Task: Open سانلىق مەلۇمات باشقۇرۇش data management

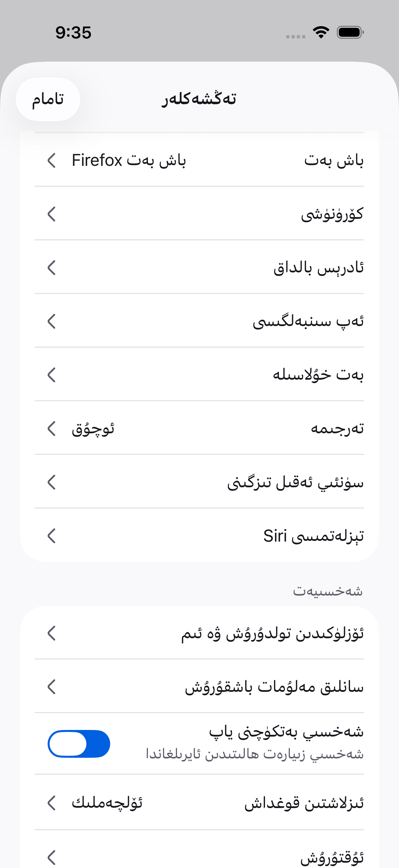Action: (199, 687)
